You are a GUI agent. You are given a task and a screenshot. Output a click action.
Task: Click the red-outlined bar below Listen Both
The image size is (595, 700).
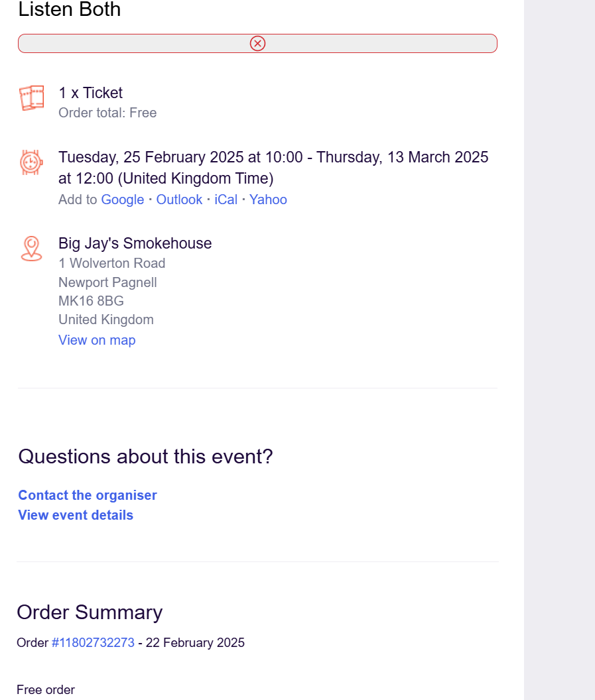click(258, 43)
